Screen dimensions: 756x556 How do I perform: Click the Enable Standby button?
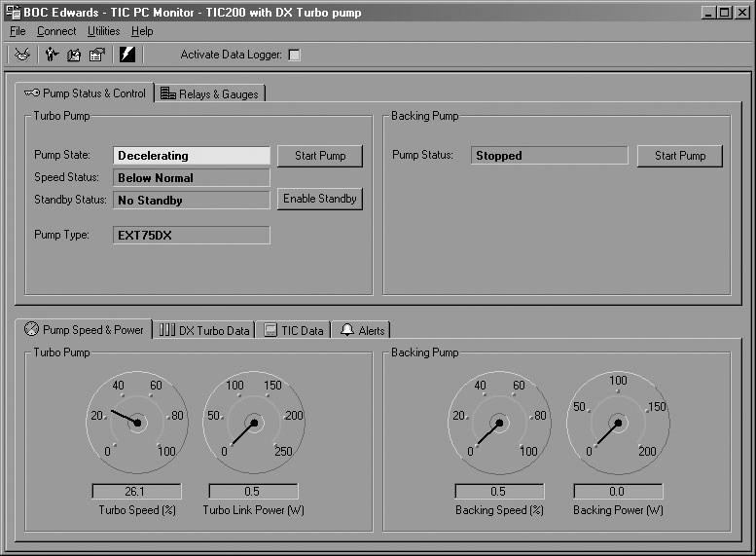click(x=320, y=199)
